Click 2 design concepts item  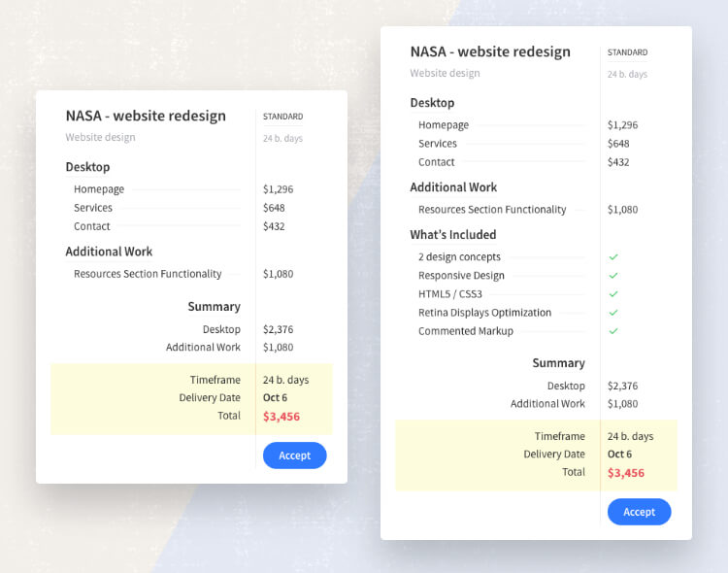coord(460,257)
